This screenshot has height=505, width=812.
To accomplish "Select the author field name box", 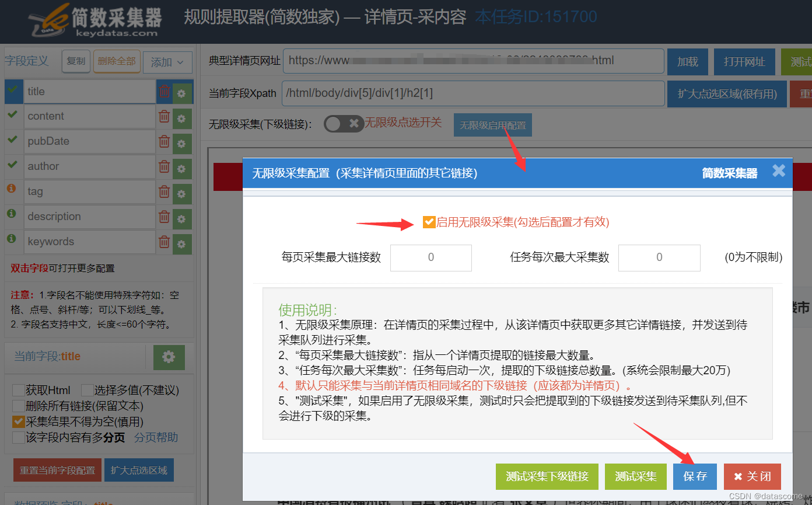I will (x=90, y=166).
